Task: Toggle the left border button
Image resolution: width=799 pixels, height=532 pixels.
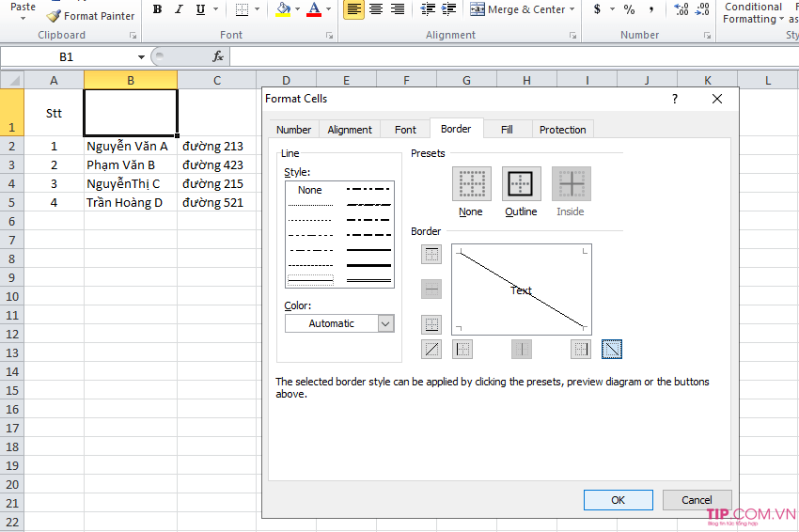Action: coord(462,349)
